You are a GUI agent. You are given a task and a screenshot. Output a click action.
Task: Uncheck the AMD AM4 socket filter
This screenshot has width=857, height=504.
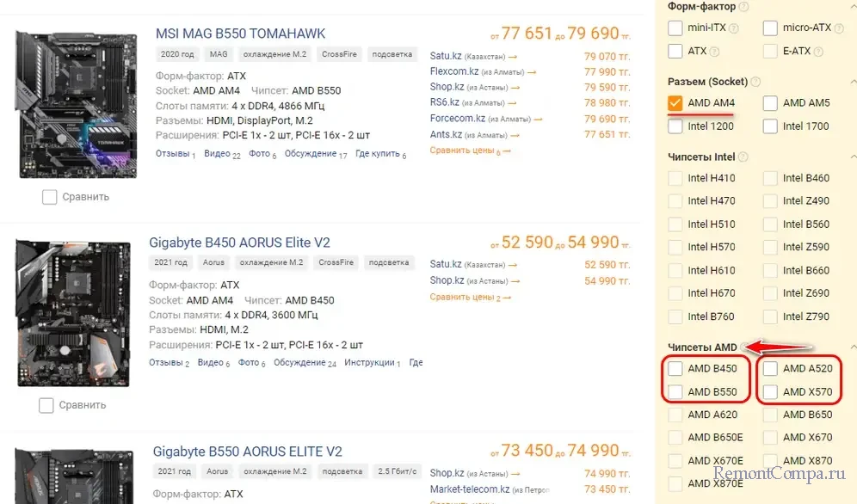676,103
